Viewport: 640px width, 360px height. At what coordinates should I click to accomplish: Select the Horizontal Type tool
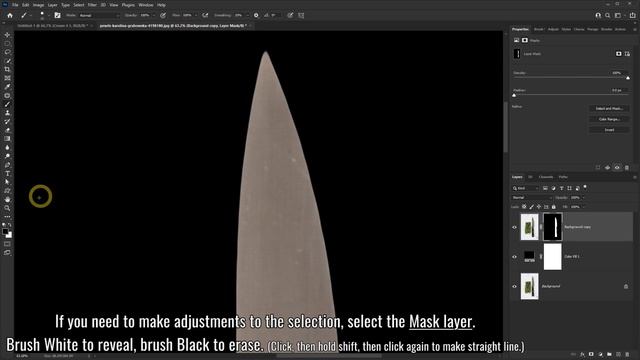(x=7, y=173)
